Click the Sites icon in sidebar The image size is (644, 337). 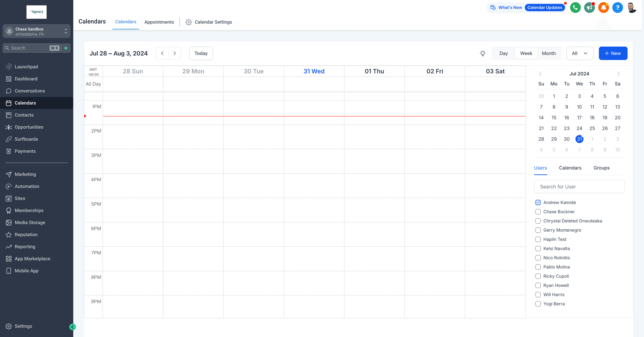click(9, 198)
